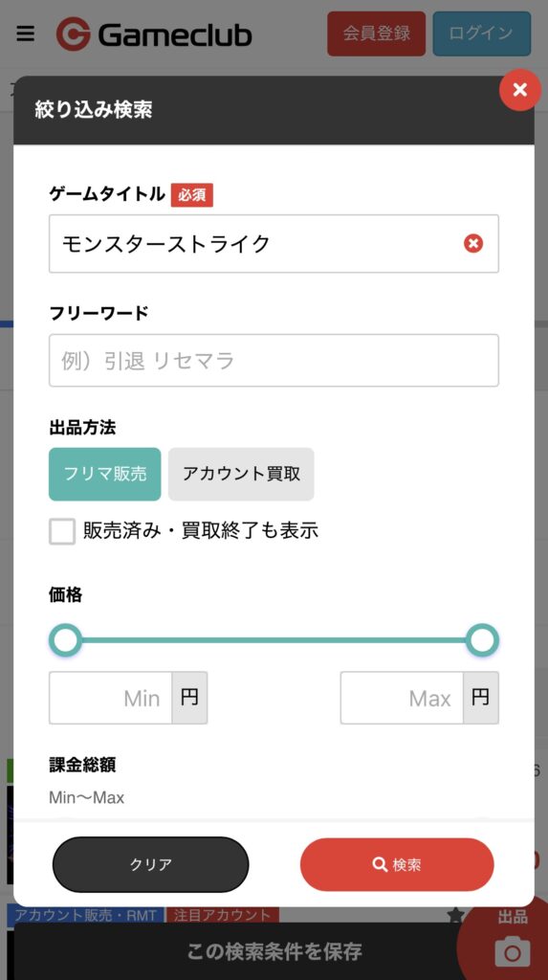The image size is (548, 980).
Task: Click the left price slider handle
Action: tap(66, 640)
